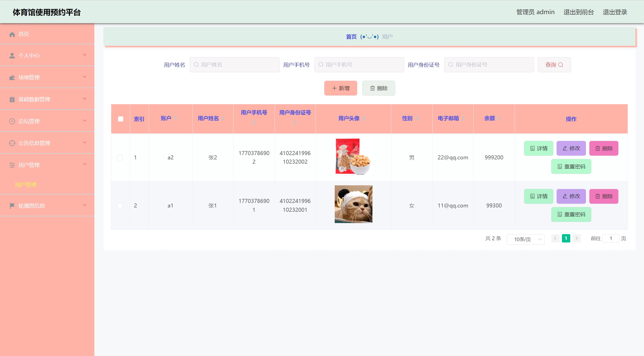Click the person icon beside 个人中心

click(12, 56)
